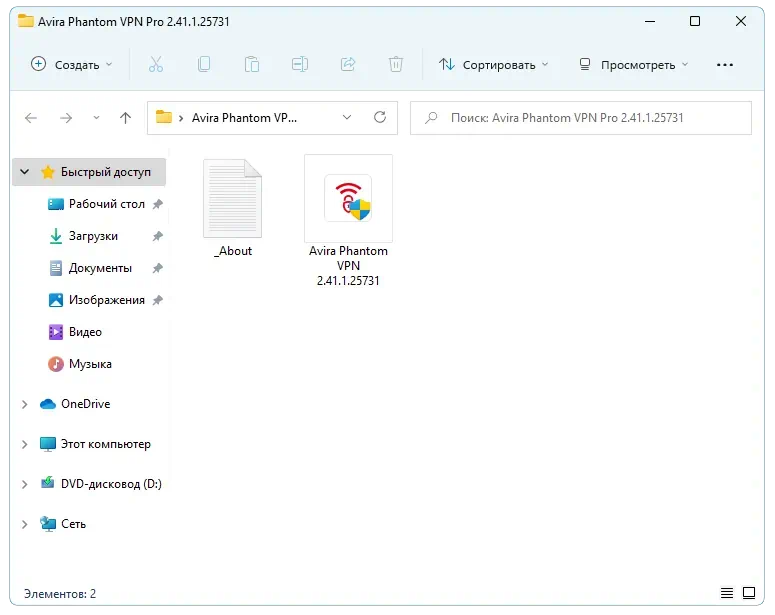Click the pin icon next to Документы
Image resolution: width=775 pixels, height=615 pixels.
[x=158, y=268]
